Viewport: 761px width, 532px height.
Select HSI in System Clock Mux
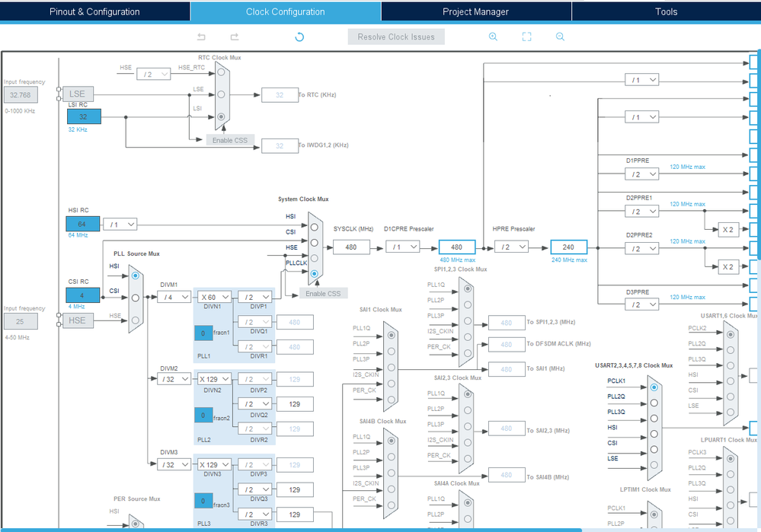(x=314, y=227)
